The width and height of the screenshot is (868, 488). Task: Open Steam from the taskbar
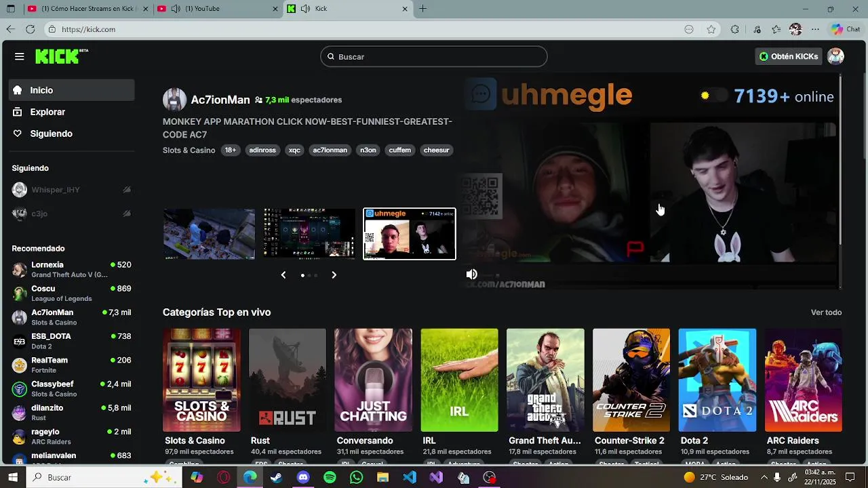(276, 477)
